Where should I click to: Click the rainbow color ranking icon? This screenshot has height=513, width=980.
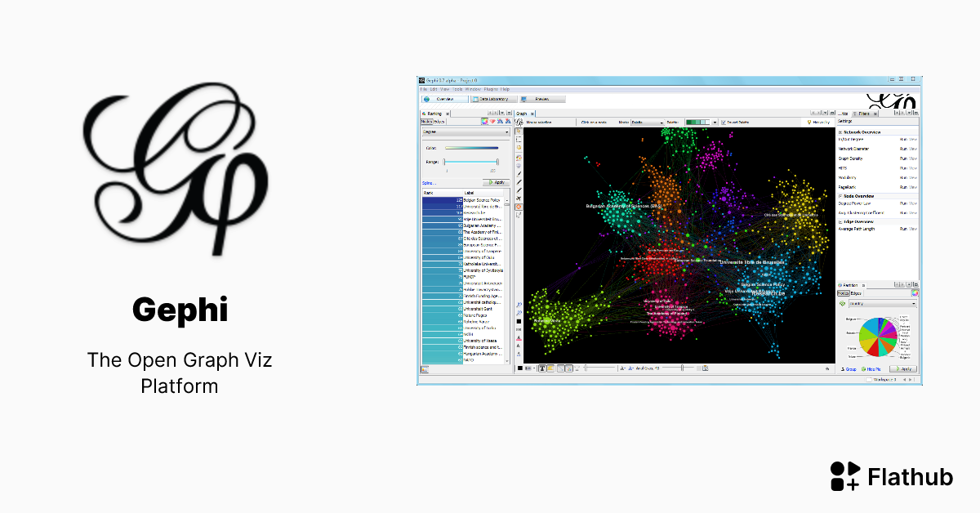tap(484, 122)
